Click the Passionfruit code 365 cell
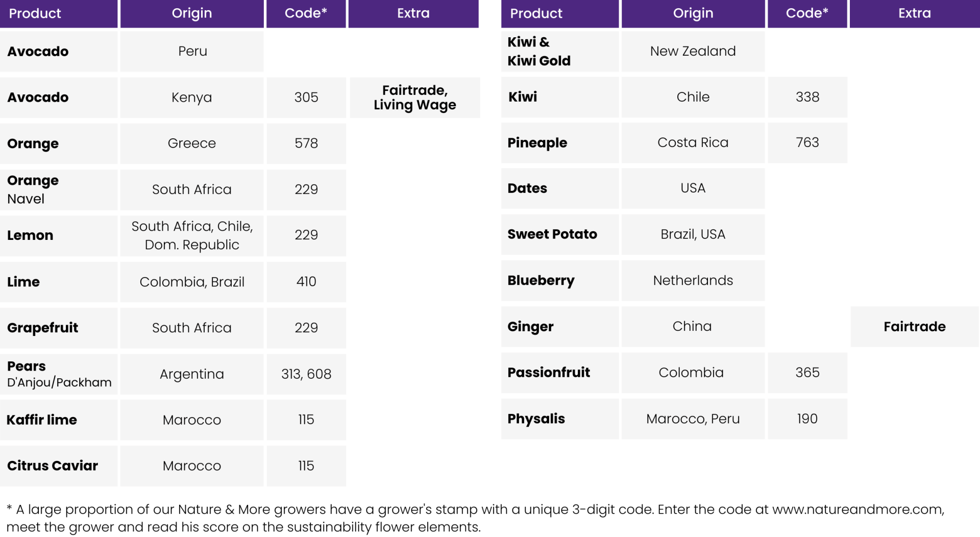This screenshot has height=537, width=980. tap(807, 373)
